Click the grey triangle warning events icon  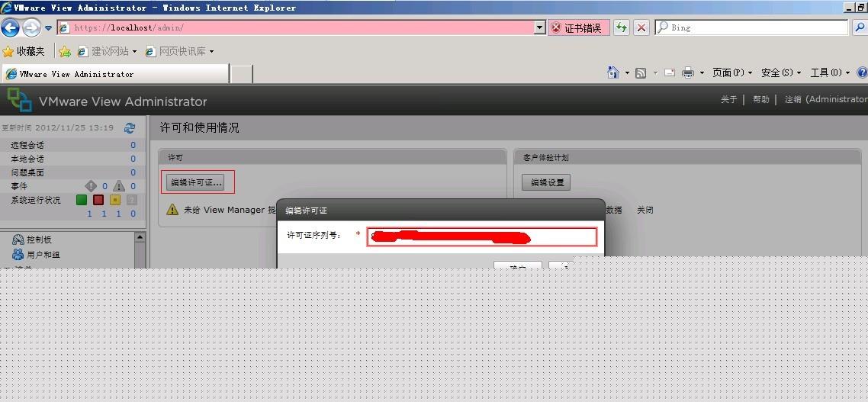(119, 186)
